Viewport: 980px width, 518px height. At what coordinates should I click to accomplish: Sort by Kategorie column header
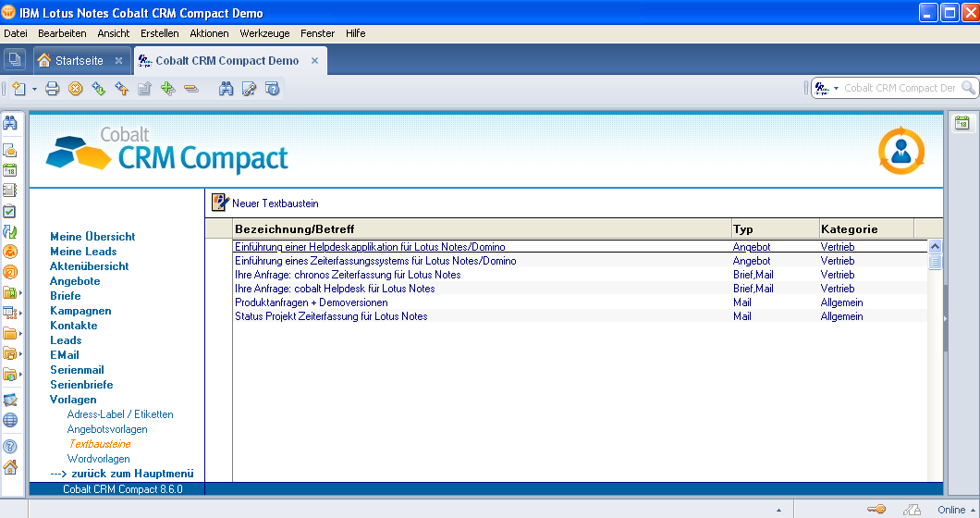pyautogui.click(x=866, y=229)
